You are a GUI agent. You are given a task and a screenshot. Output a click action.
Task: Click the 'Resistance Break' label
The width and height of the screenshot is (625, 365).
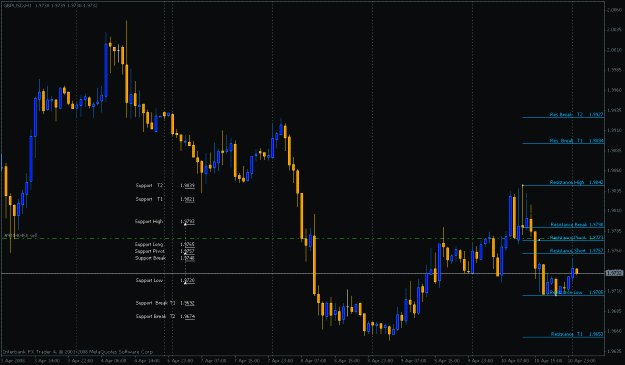569,224
